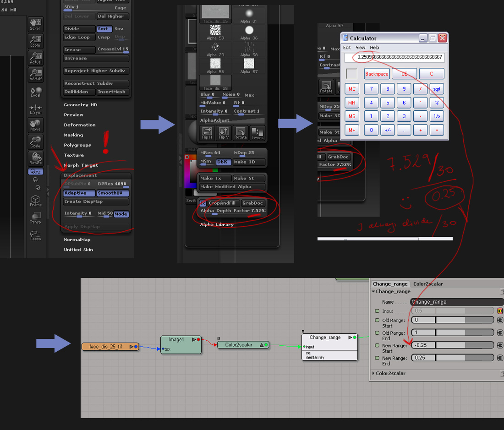Click the Frame icon in the sidebar
Screen dimensions: 504x430
(35, 201)
